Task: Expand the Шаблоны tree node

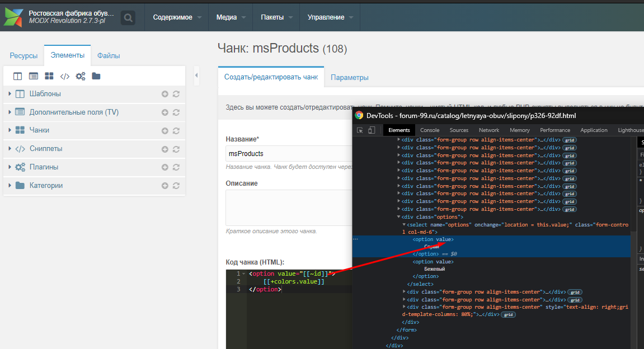Action: tap(10, 93)
